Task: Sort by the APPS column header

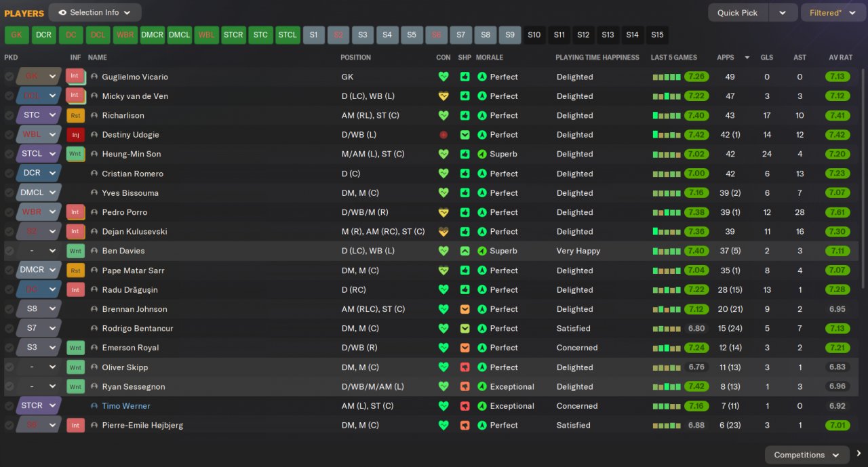Action: (x=726, y=58)
